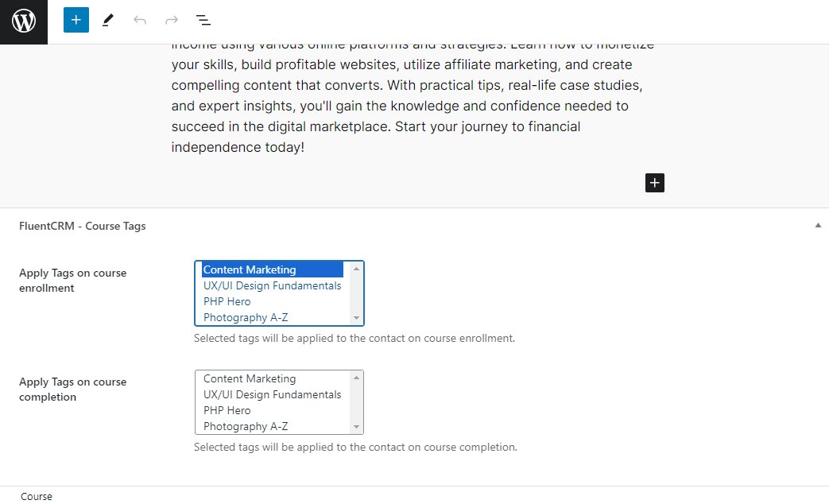
Task: Choose UX/UI Design Fundamentals completion tag
Action: [272, 394]
